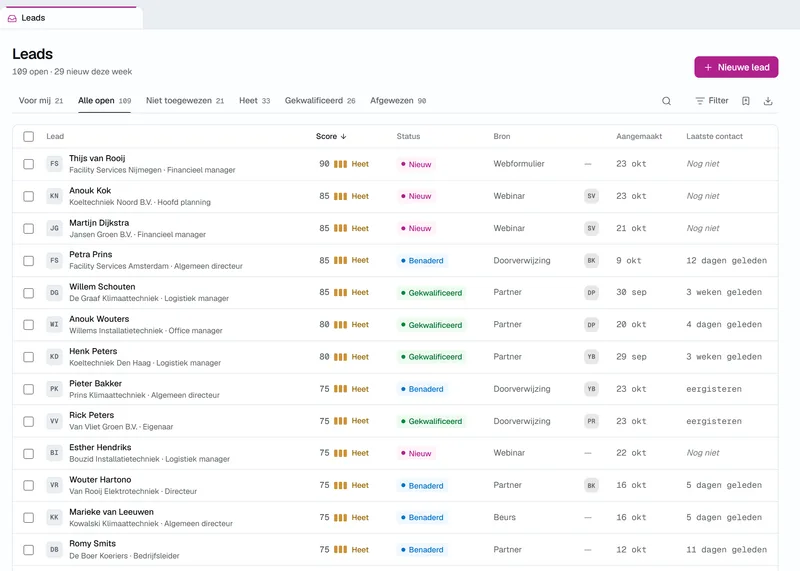Click Gekwalificeerd status of Willem Schouten
This screenshot has width=800, height=571.
431,292
